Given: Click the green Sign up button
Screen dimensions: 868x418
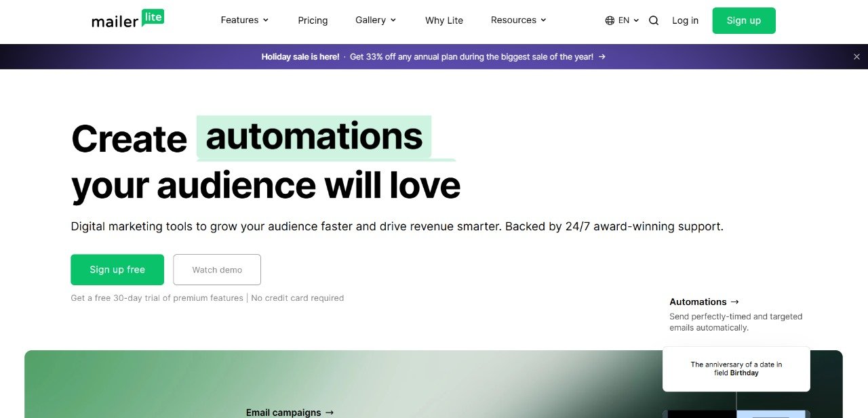Looking at the screenshot, I should [744, 20].
